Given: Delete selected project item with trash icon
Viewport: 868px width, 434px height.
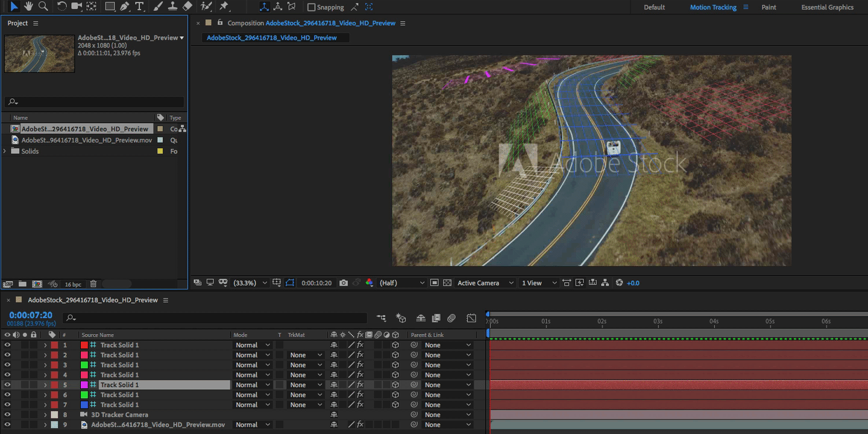Looking at the screenshot, I should point(93,284).
